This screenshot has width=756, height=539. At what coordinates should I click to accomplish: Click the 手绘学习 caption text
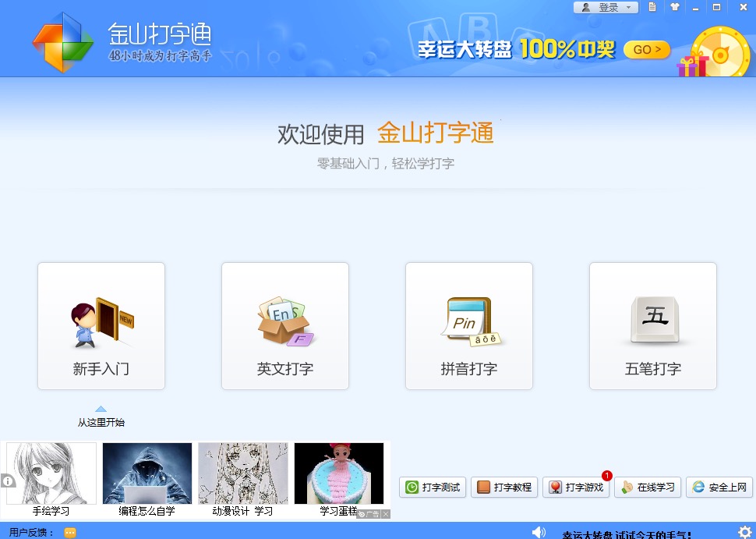click(x=51, y=511)
